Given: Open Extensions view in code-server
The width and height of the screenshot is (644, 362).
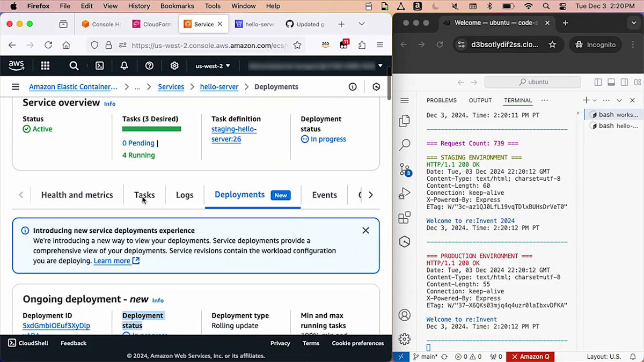Looking at the screenshot, I should pos(405,218).
